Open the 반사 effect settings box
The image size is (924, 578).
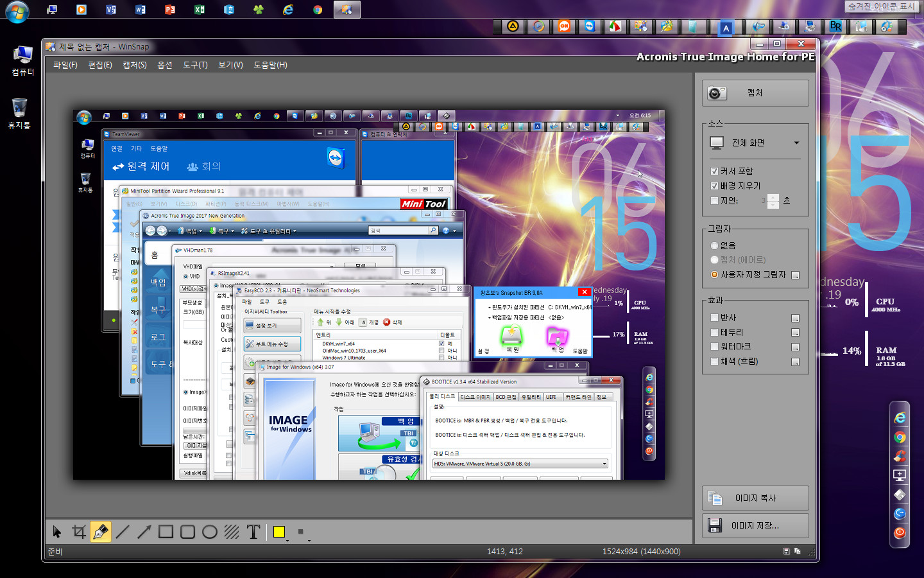coord(796,318)
